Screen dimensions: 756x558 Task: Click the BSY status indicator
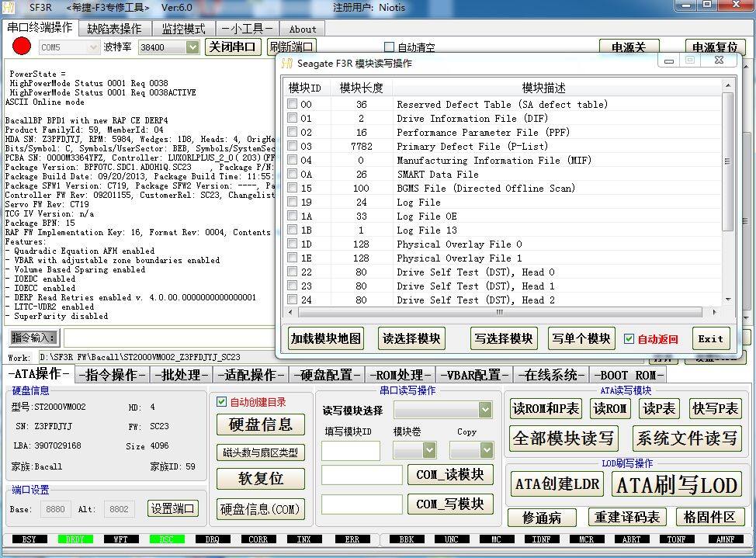(29, 539)
